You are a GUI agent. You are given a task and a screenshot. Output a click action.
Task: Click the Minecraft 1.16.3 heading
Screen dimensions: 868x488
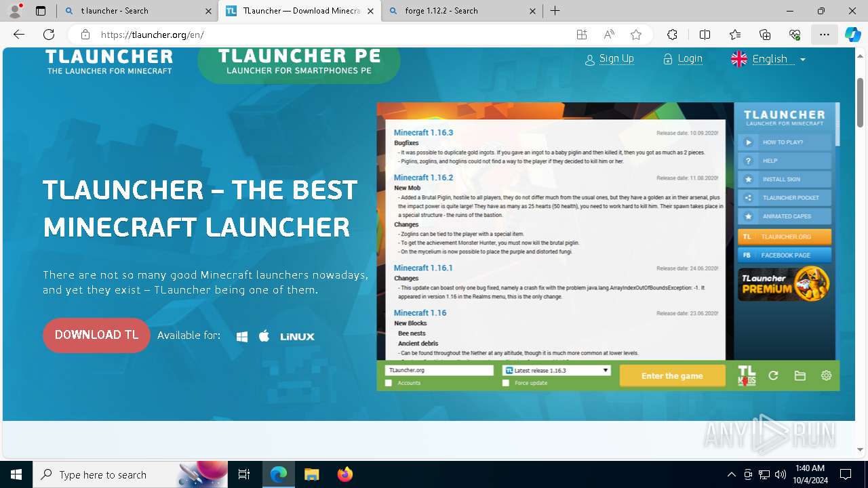[x=423, y=132]
